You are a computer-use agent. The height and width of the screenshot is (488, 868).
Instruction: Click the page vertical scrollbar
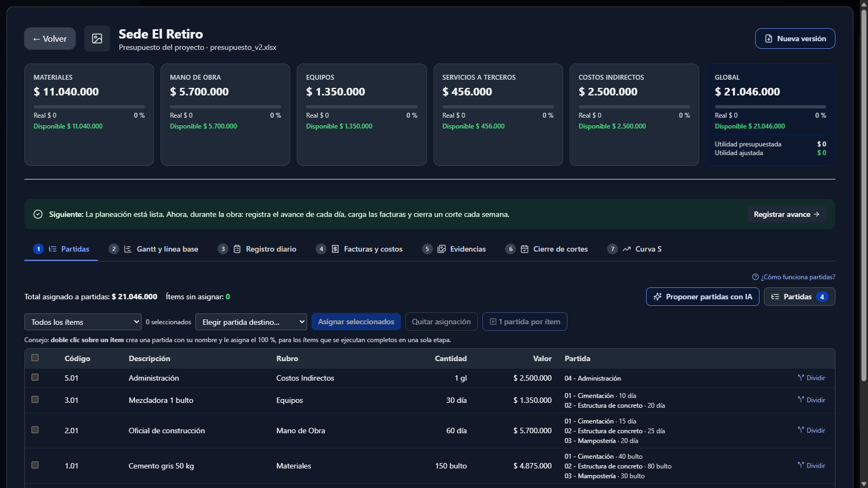coord(864,195)
